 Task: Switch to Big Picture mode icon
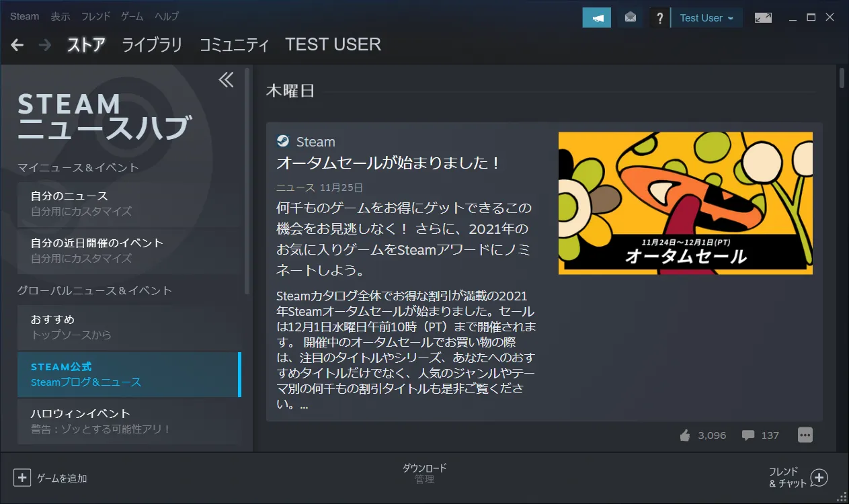(x=763, y=17)
